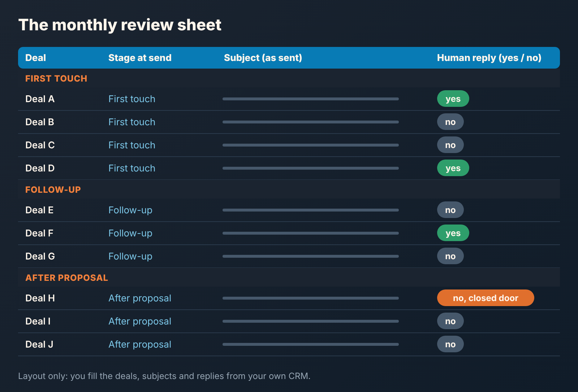Click the 'no' badge in Deal I row

(450, 321)
